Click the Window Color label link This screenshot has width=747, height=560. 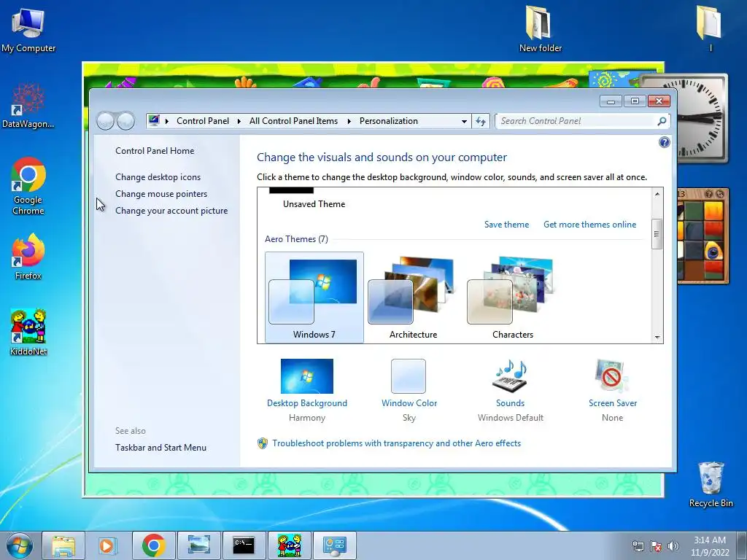pyautogui.click(x=409, y=403)
